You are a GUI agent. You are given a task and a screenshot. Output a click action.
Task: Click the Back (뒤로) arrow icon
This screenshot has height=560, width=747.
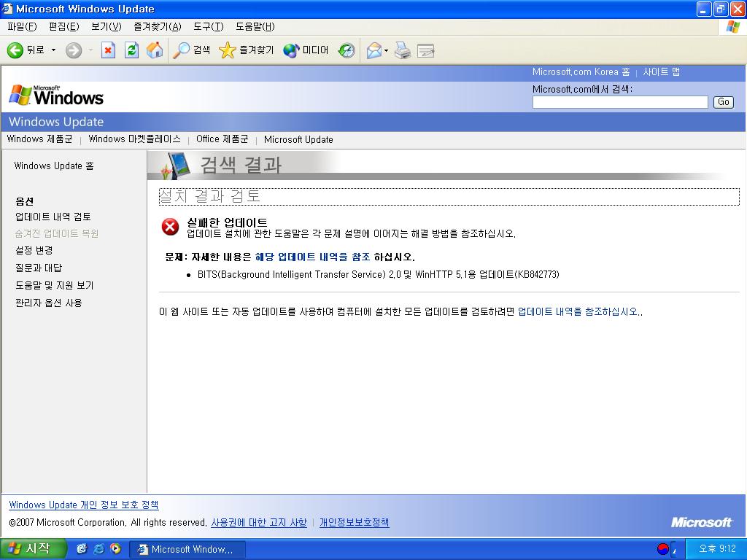(15, 50)
